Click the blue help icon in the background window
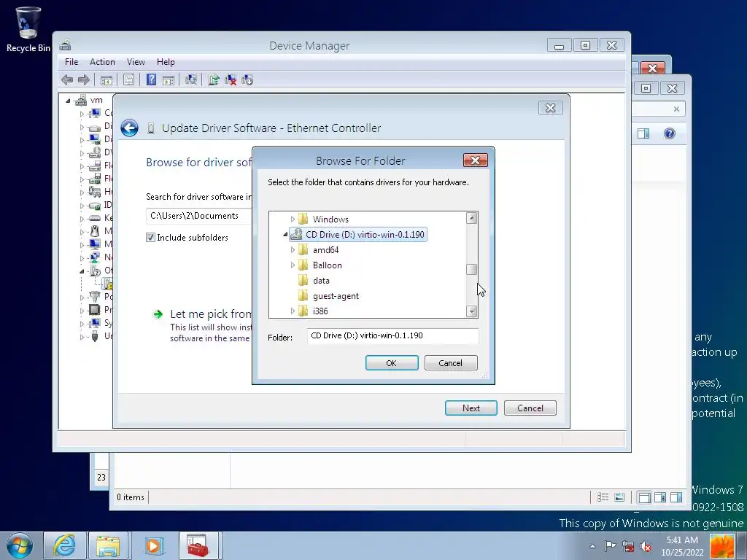747x560 pixels. 670,133
